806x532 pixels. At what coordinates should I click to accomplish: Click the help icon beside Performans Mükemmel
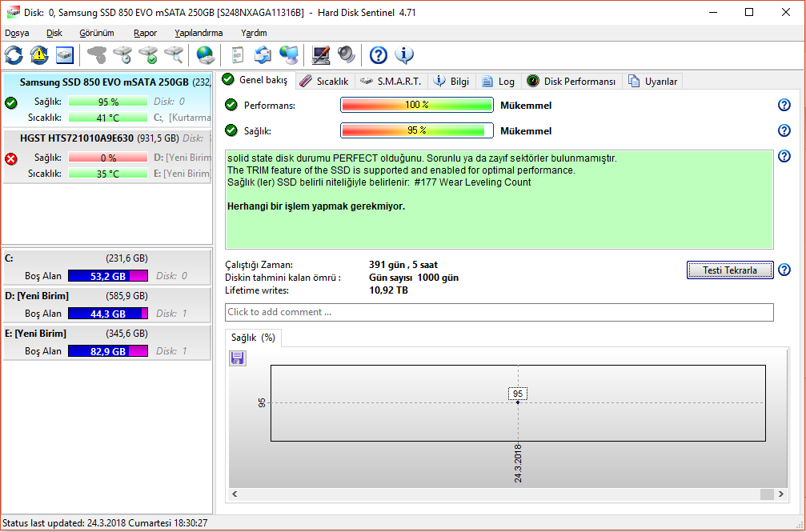click(784, 105)
